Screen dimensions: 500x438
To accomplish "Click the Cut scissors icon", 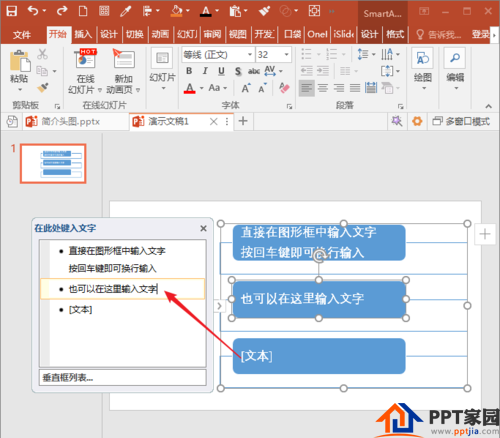I will click(42, 54).
